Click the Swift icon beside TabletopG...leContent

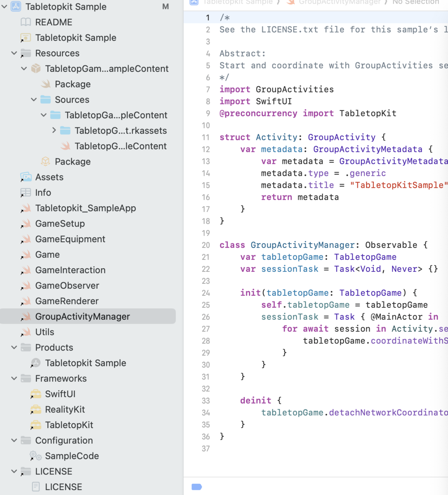[66, 146]
